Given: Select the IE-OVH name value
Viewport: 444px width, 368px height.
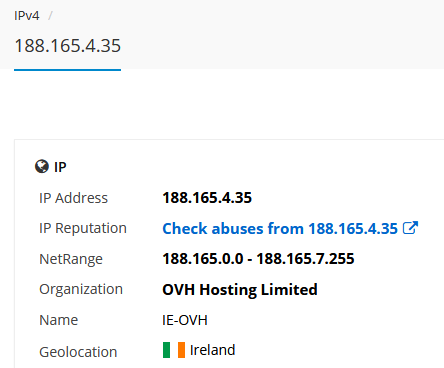Looking at the screenshot, I should coord(185,320).
